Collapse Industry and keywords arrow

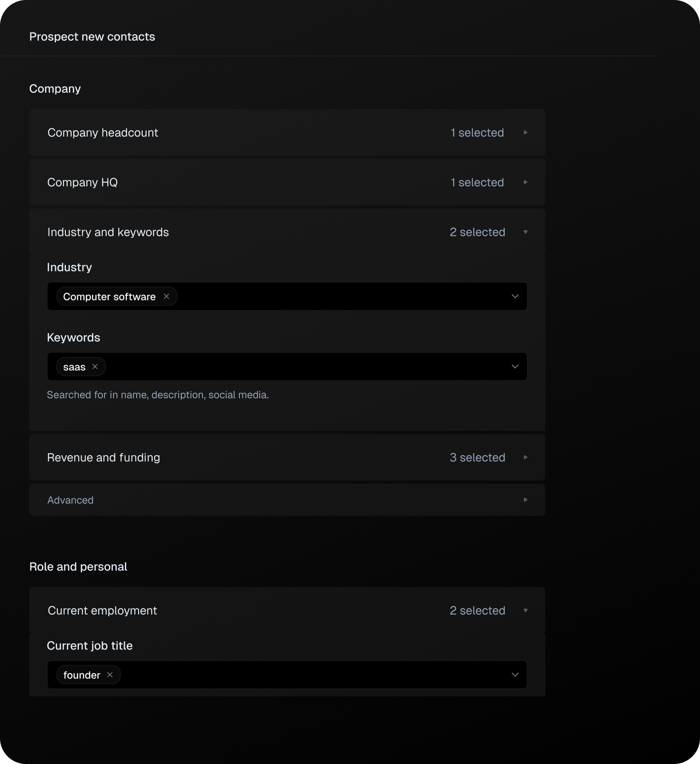pos(525,232)
